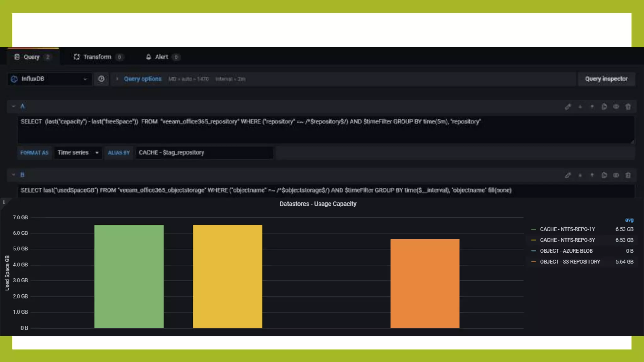644x362 pixels.
Task: Open the Time series format dropdown
Action: (x=78, y=153)
